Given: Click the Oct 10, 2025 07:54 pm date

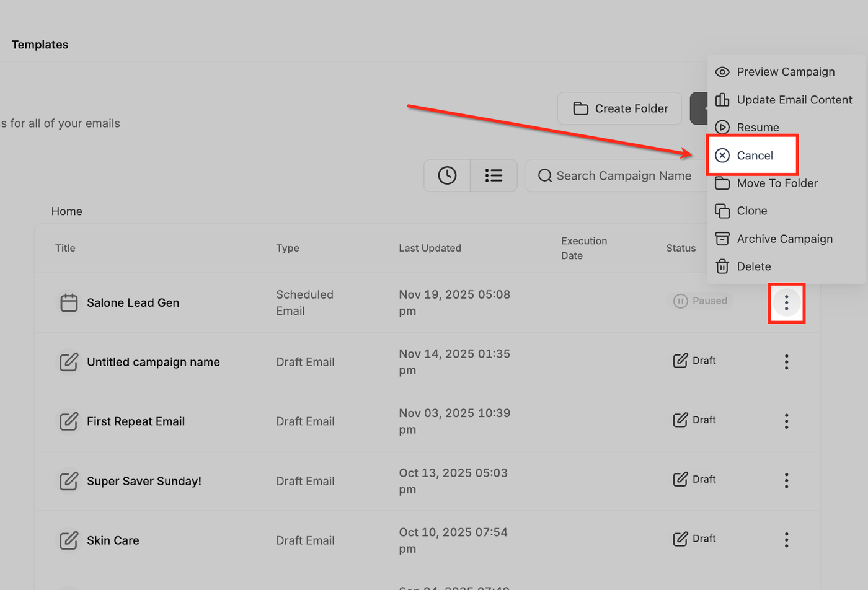Looking at the screenshot, I should 453,540.
